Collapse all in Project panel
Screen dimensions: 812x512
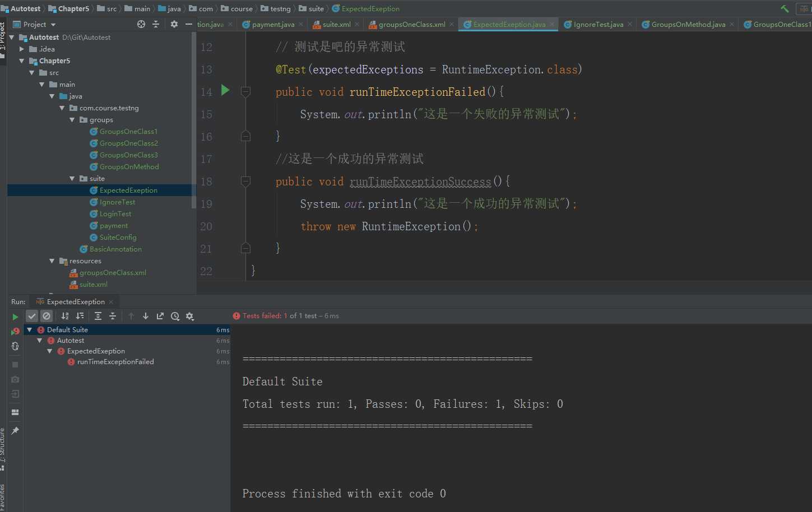pos(156,24)
